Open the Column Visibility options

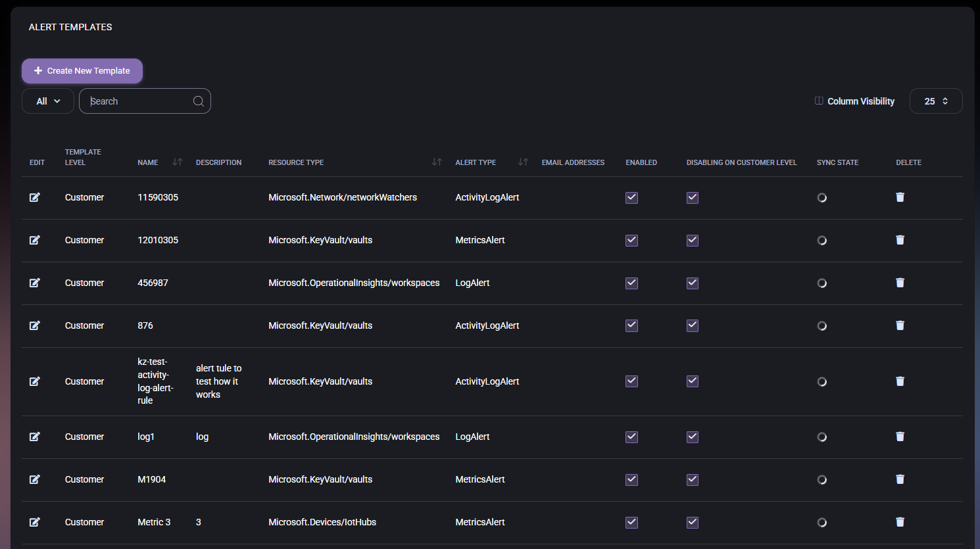coord(854,101)
